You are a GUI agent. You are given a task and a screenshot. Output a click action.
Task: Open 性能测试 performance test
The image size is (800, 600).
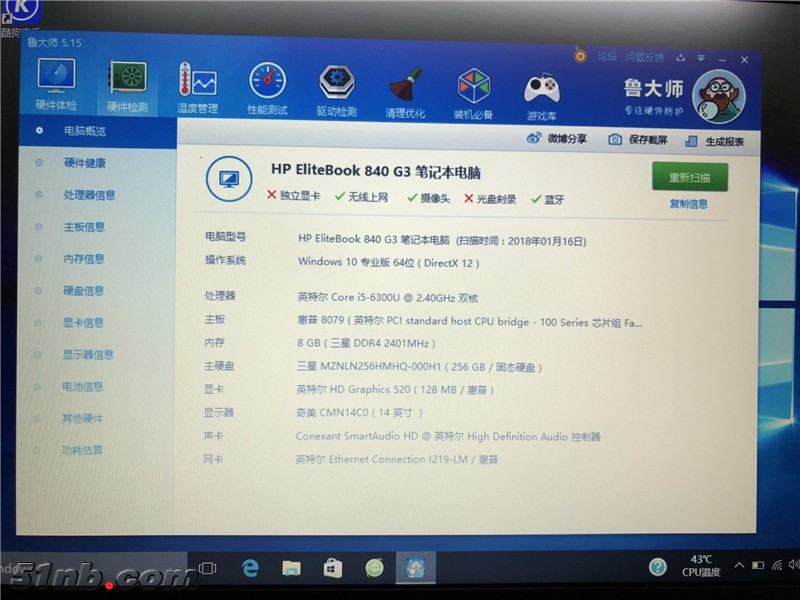267,89
